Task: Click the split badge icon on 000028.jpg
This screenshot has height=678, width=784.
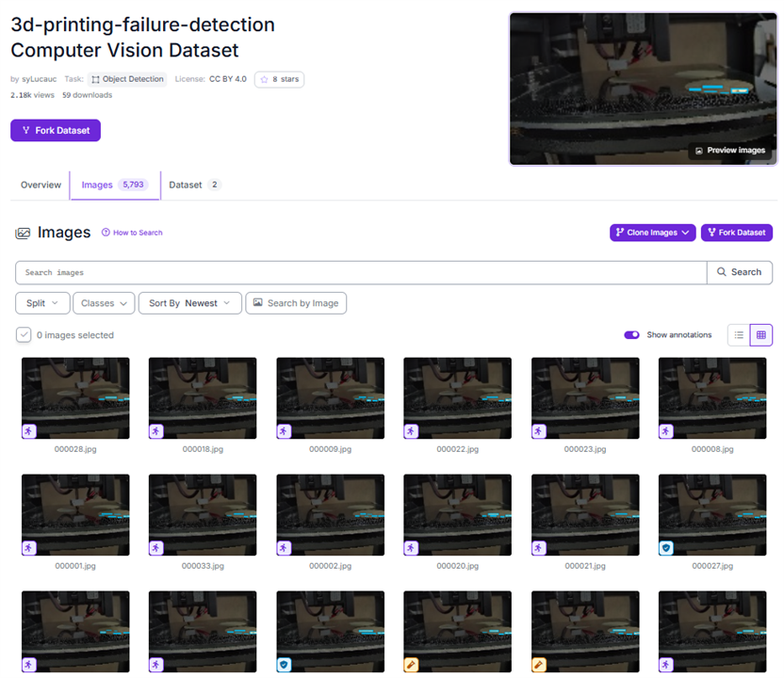Action: 29,430
